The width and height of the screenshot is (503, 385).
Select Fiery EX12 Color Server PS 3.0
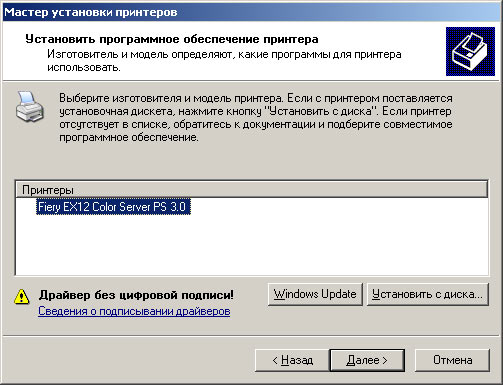[x=113, y=207]
